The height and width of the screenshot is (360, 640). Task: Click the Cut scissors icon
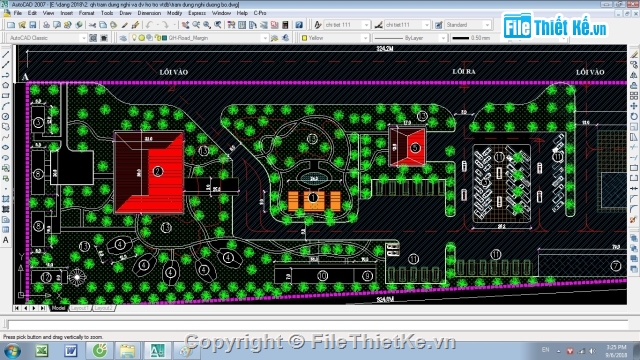tap(92, 25)
